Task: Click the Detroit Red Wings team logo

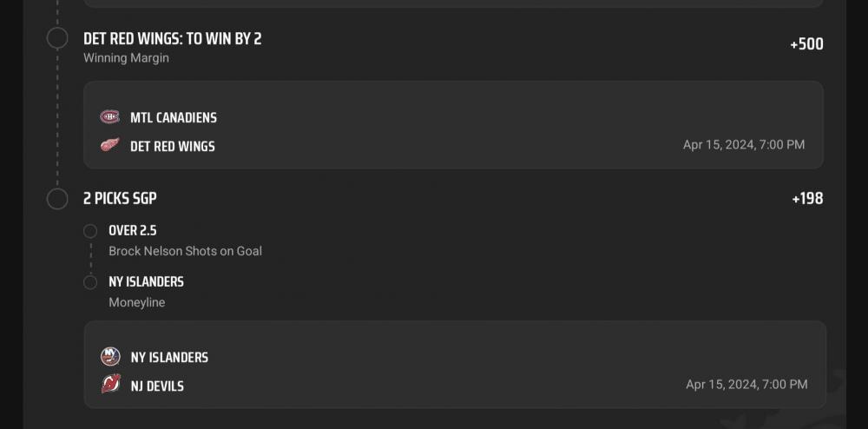Action: (109, 145)
